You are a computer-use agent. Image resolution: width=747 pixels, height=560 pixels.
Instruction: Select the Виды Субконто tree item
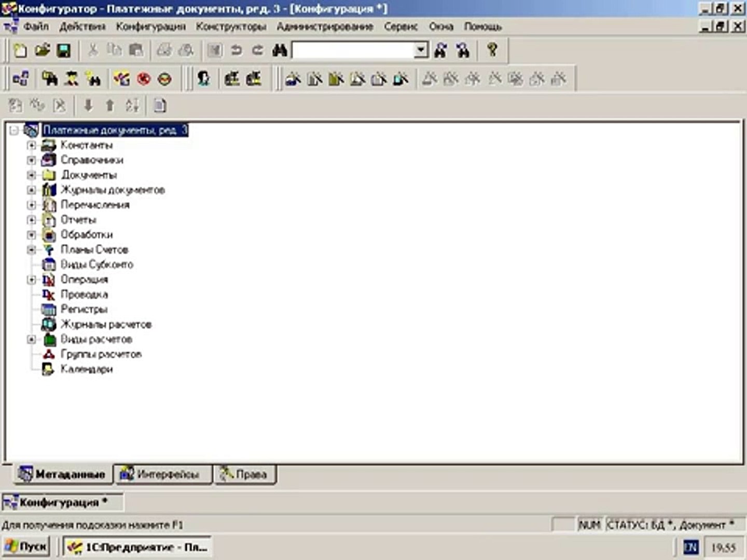tap(97, 264)
